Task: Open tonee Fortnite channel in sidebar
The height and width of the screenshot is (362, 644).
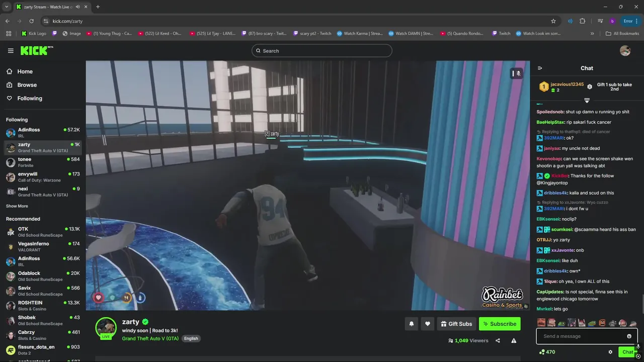Action: (x=43, y=162)
